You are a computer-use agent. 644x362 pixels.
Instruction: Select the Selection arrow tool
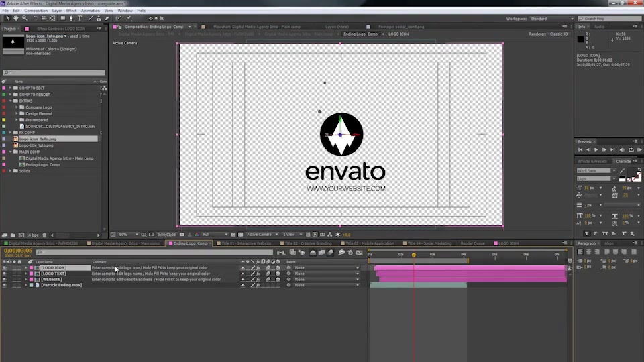pos(7,19)
